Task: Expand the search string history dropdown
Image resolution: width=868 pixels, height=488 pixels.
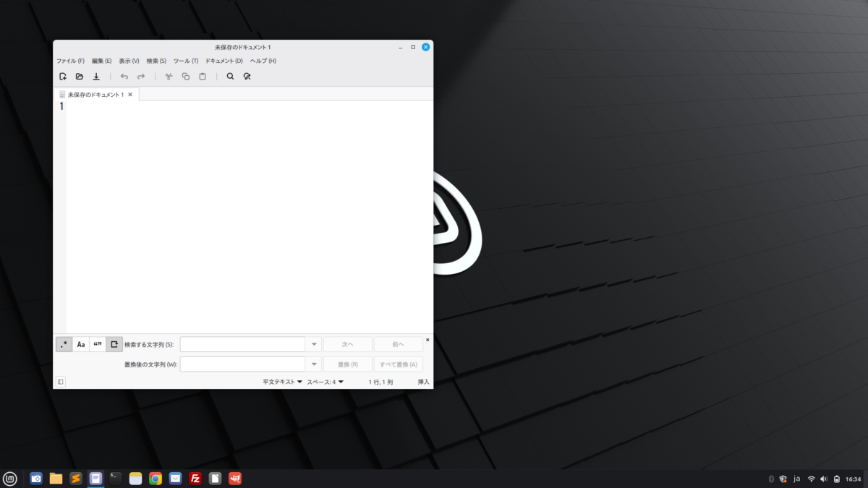Action: [x=314, y=345]
